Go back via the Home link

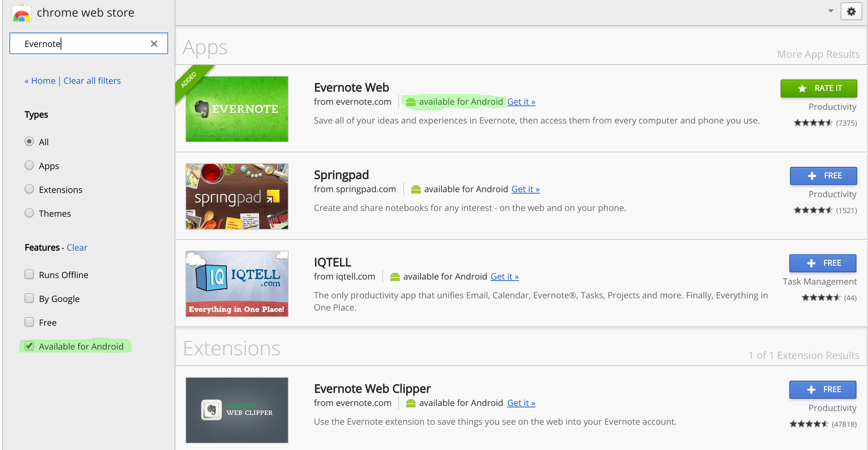40,81
